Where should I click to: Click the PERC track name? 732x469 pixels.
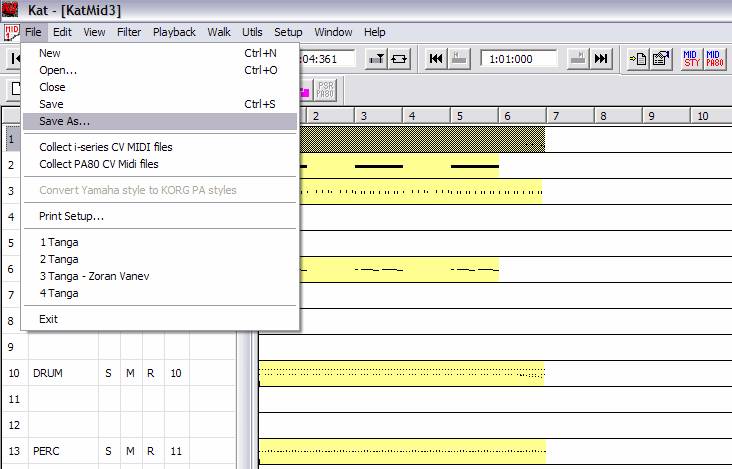[46, 451]
